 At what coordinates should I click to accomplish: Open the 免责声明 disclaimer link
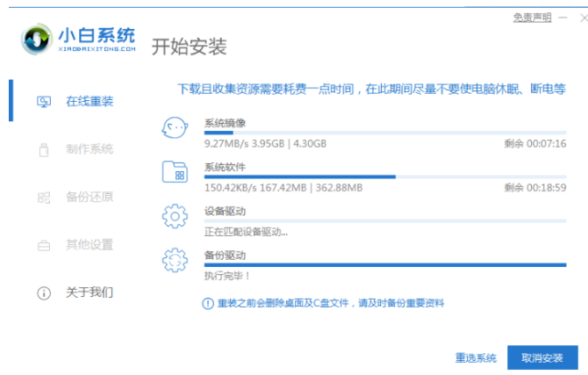(x=532, y=18)
